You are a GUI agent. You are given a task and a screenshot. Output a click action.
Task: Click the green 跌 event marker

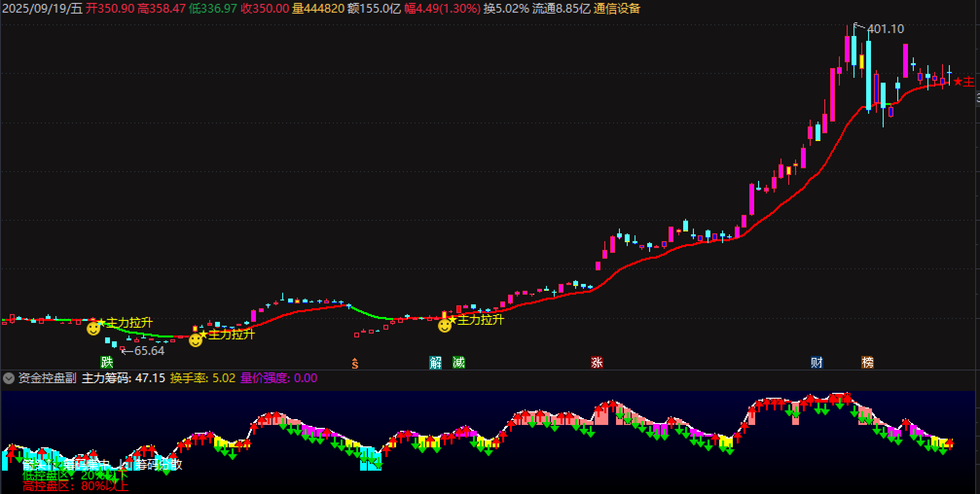click(107, 362)
